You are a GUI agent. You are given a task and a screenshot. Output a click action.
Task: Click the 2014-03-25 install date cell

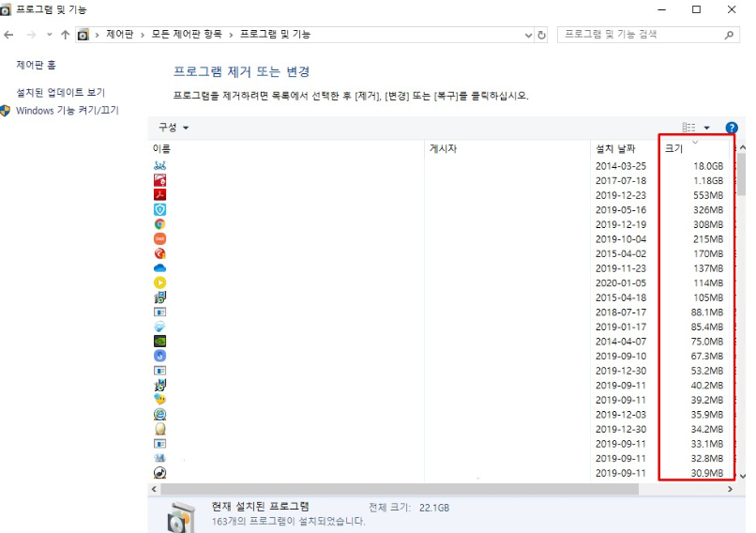[621, 166]
